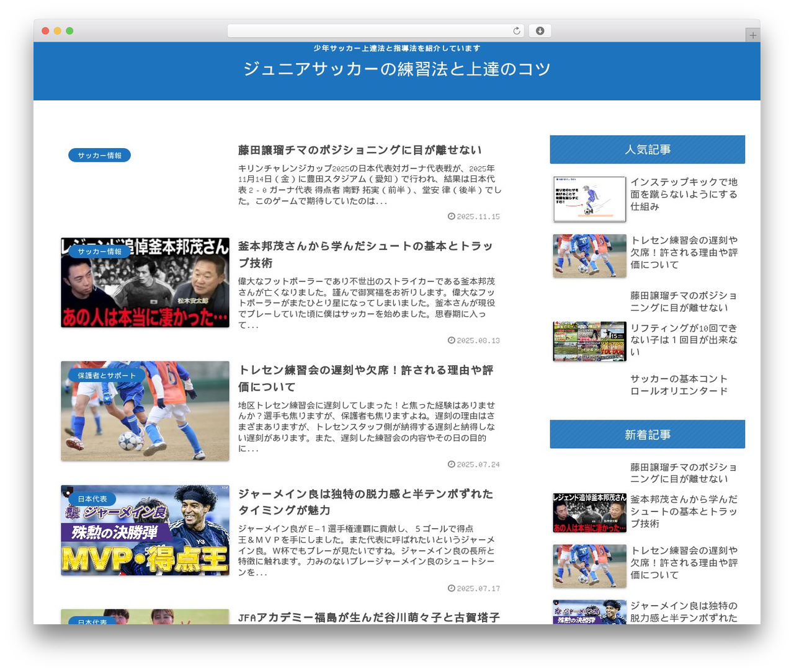This screenshot has width=794, height=672.
Task: Click the browser reload icon
Action: 516,31
